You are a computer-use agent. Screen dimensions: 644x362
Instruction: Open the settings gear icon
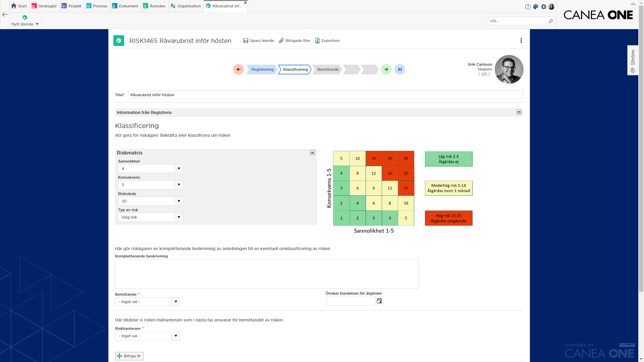(x=544, y=6)
